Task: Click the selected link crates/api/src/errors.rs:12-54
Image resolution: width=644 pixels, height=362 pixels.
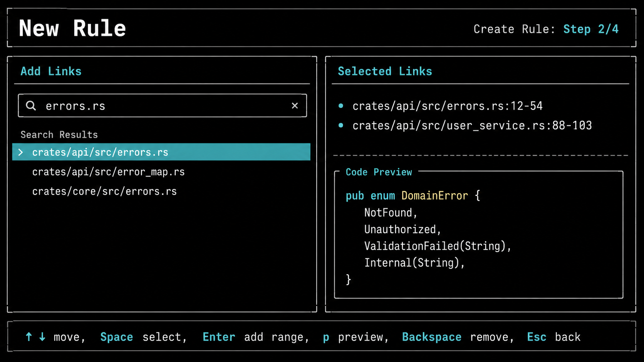Action: click(448, 106)
